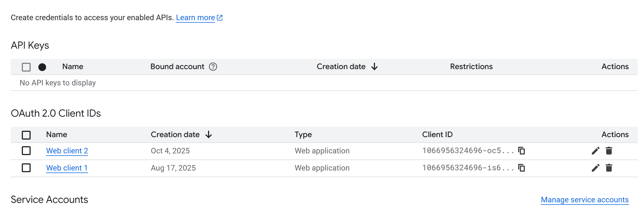Toggle the API Keys select-all checkbox
The image size is (644, 212).
[26, 67]
